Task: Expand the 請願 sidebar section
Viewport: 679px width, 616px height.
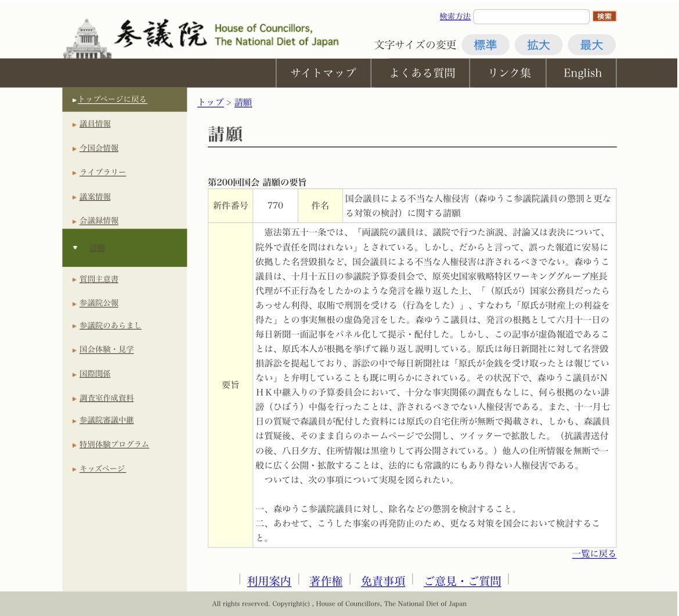Action: click(x=97, y=248)
